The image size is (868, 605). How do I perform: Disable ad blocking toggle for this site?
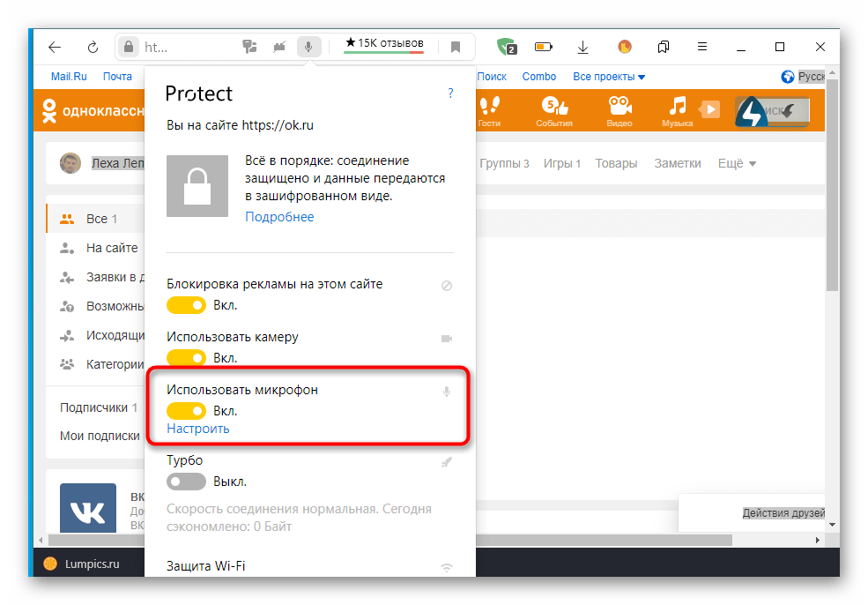pos(186,305)
